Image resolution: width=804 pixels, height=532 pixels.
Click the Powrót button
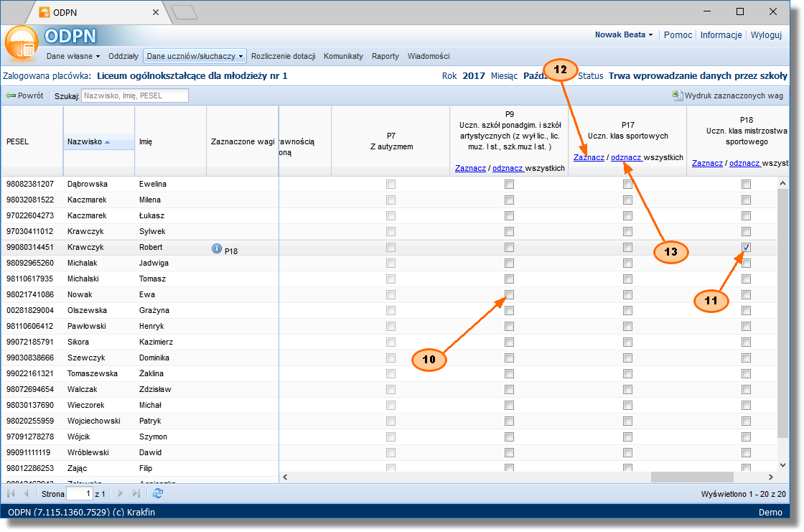click(24, 95)
